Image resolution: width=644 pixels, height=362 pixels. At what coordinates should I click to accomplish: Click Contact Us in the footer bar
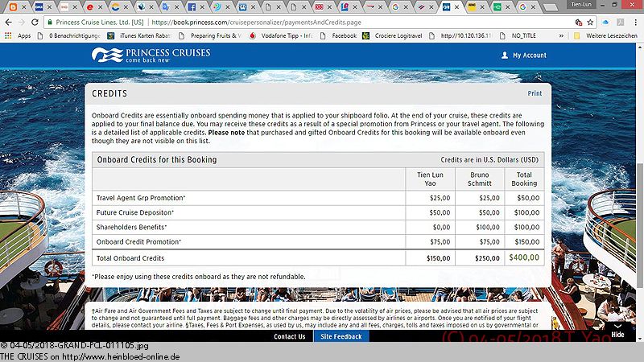[x=290, y=336]
